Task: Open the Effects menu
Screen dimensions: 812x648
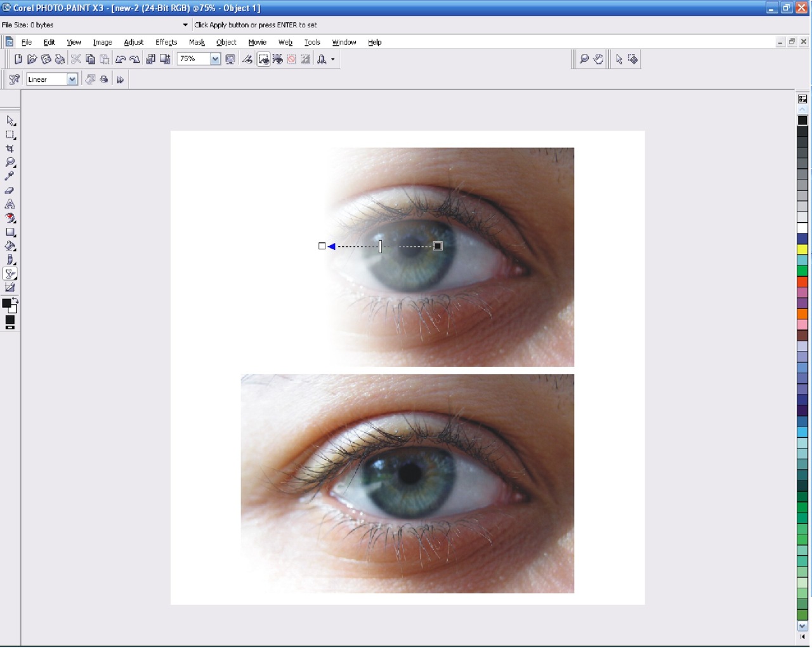Action: (166, 42)
